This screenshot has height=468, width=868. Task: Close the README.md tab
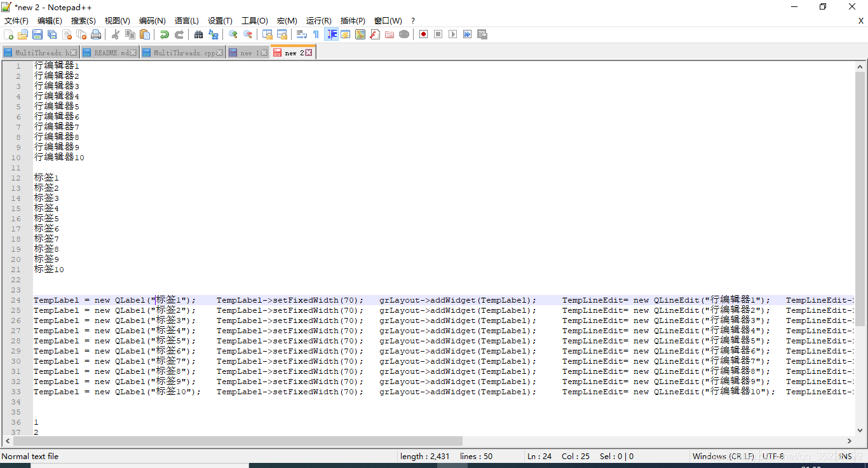(x=133, y=53)
